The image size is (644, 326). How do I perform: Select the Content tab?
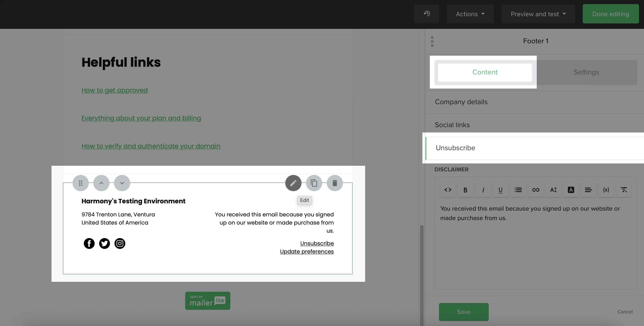pos(485,72)
